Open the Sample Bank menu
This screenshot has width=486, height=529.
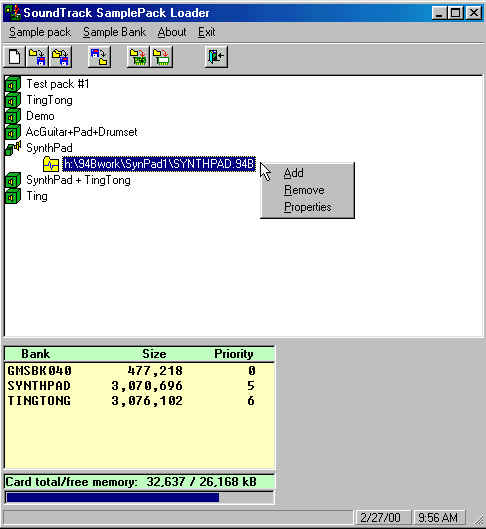[x=114, y=32]
